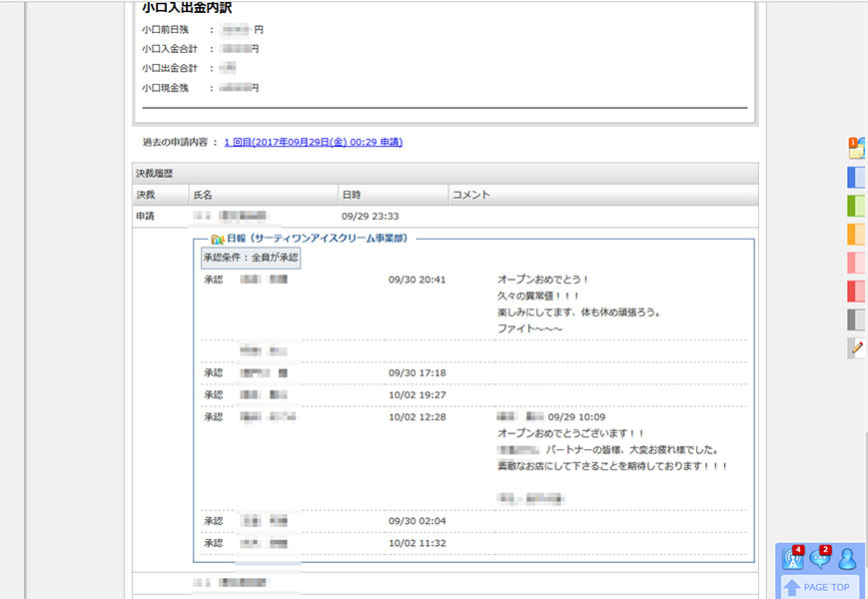Select the gray sticky tab on sidebar
The width and height of the screenshot is (868, 599).
pyautogui.click(x=856, y=319)
